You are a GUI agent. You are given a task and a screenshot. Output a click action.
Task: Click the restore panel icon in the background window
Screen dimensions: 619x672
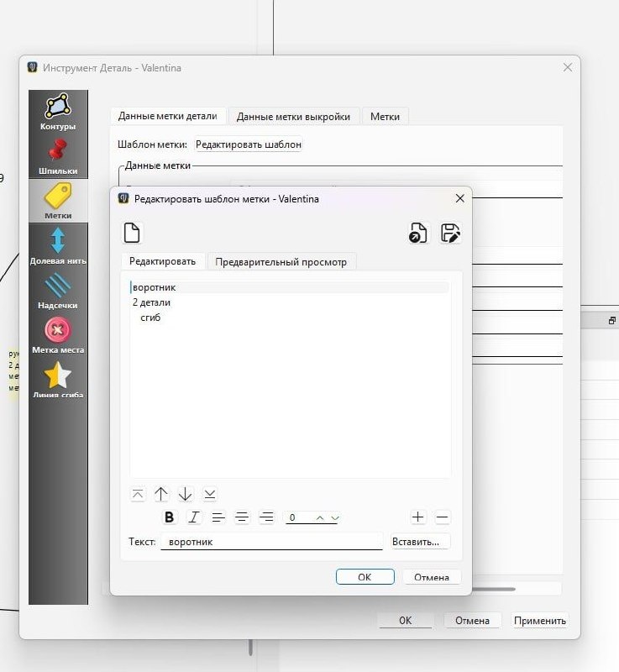(612, 321)
